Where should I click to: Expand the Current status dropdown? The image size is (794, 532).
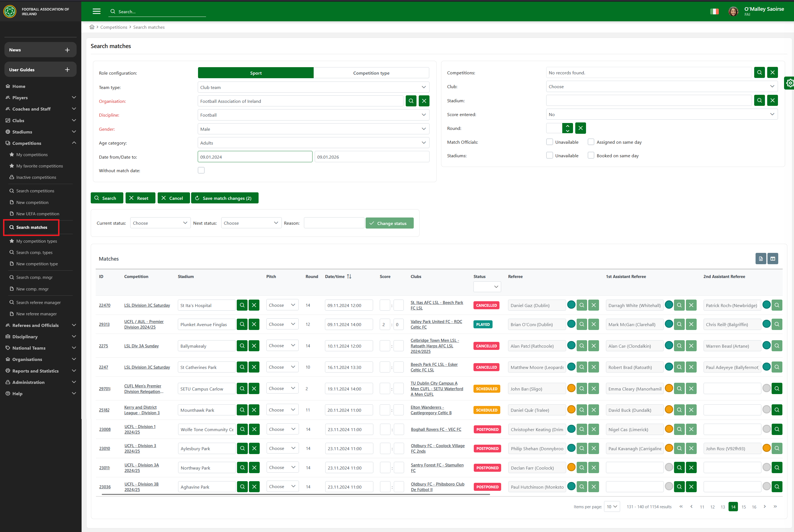pyautogui.click(x=160, y=223)
